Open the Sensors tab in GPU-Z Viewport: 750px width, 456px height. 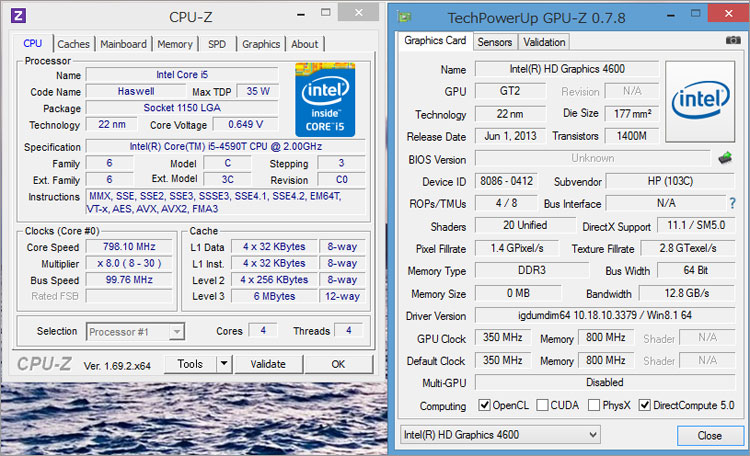click(495, 42)
